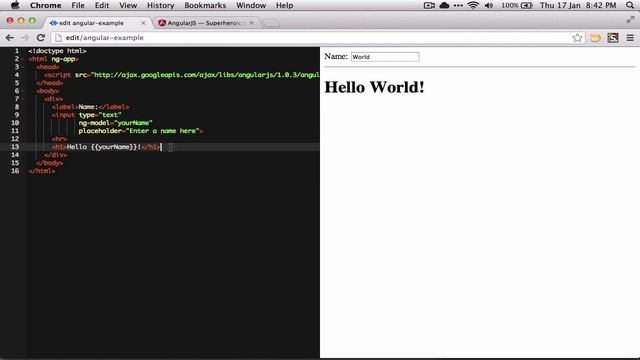Click {{yourName}} expression on line 13
Screen dimensions: 640x360
click(114, 147)
